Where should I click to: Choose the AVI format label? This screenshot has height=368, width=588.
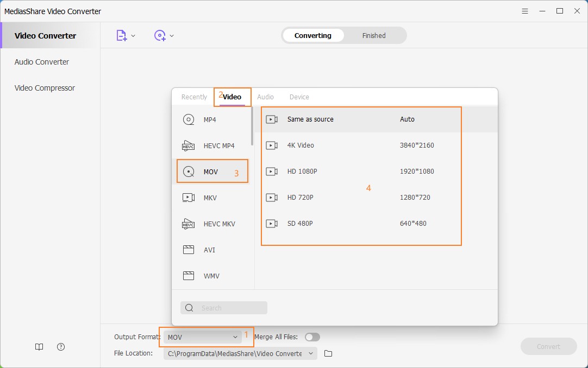pyautogui.click(x=209, y=250)
